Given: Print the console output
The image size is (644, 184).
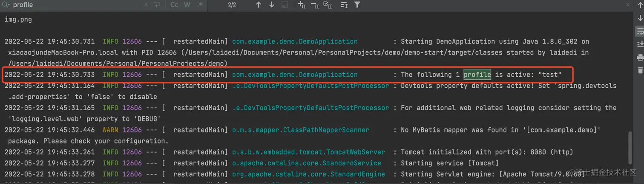Looking at the screenshot, I should pos(640,57).
